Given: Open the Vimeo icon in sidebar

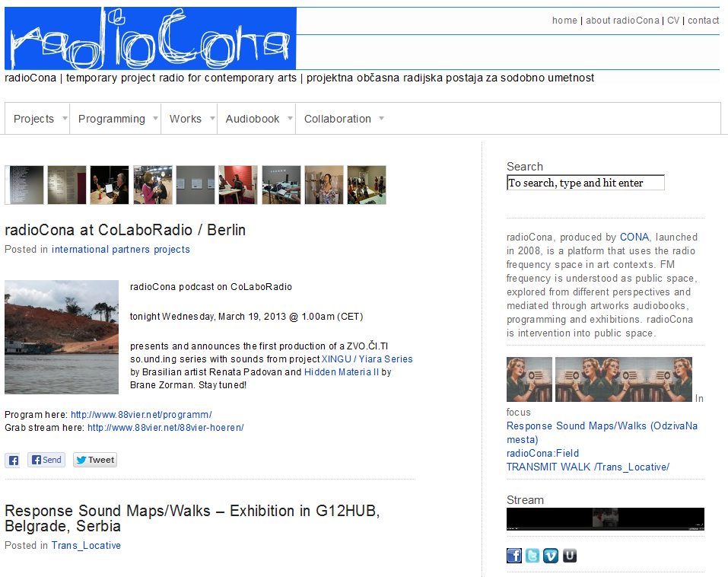Looking at the screenshot, I should click(x=551, y=556).
